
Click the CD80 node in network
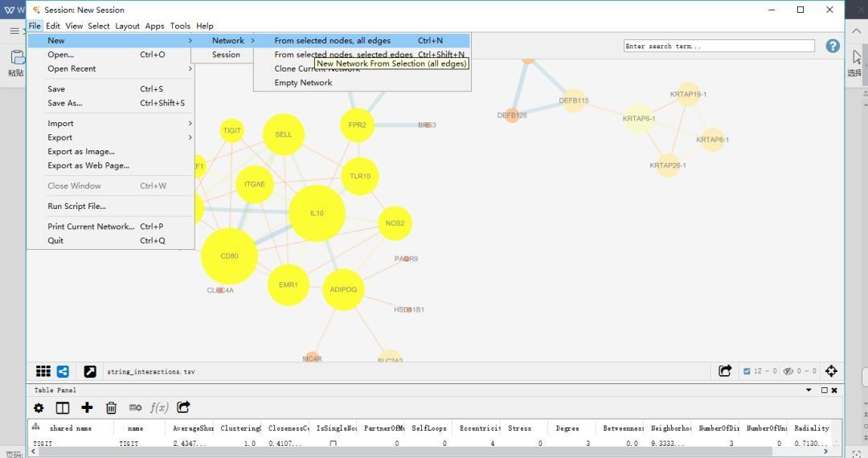pos(229,256)
